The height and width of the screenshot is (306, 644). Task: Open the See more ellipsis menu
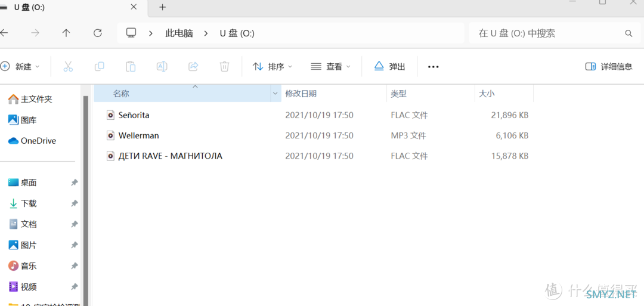point(434,67)
